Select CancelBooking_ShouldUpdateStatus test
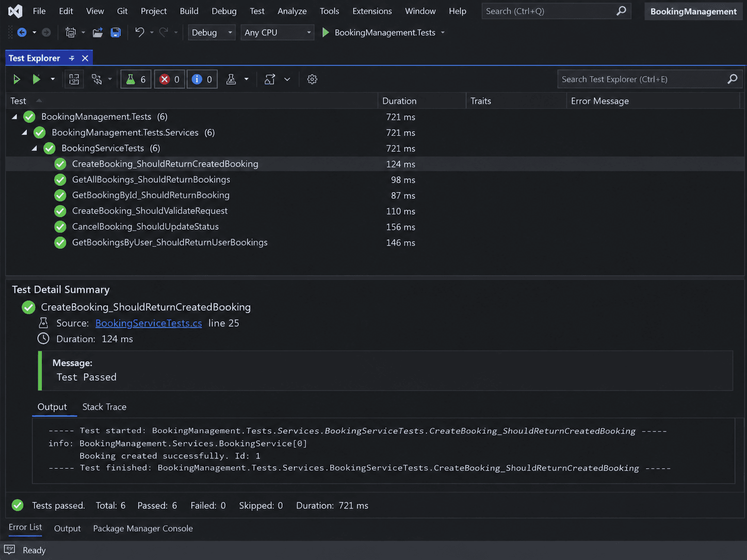 coord(145,226)
